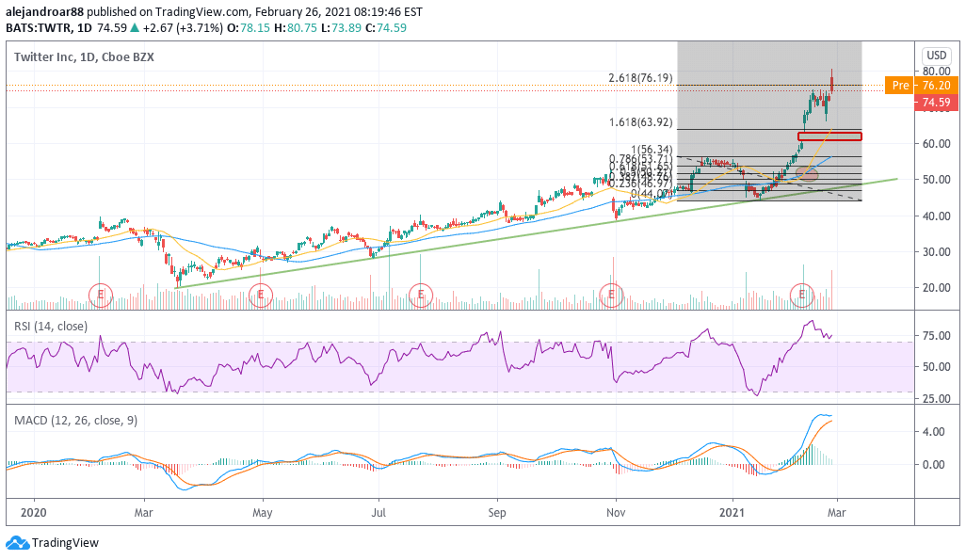
Task: Click the O:78.15 open value in header
Action: click(x=249, y=27)
